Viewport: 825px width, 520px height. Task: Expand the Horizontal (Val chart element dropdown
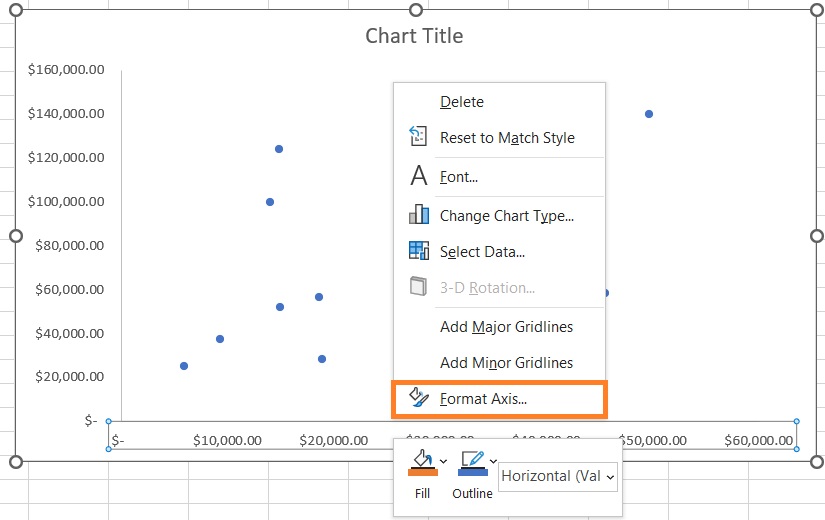[610, 477]
